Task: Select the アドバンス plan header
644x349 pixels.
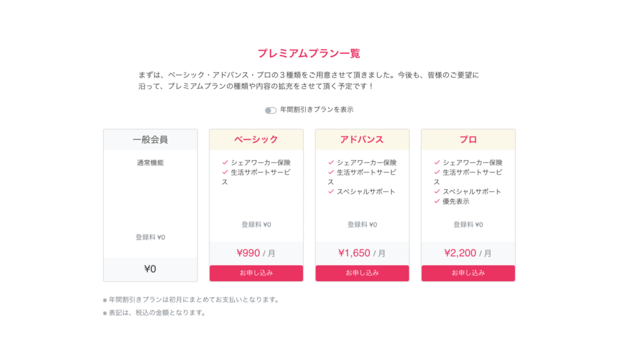Action: tap(362, 140)
